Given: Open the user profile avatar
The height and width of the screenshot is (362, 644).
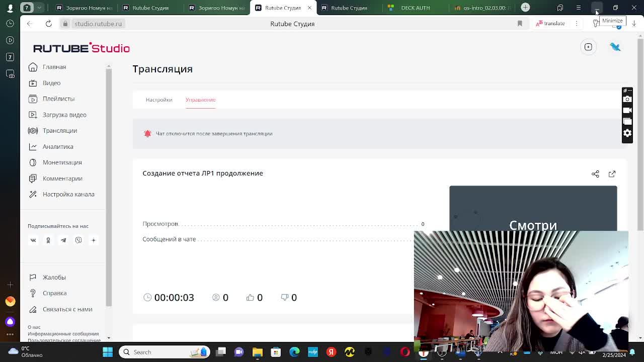Looking at the screenshot, I should [615, 47].
